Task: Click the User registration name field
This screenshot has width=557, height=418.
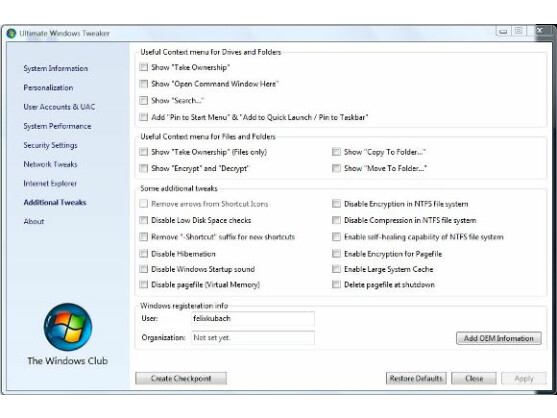Action: click(x=253, y=319)
